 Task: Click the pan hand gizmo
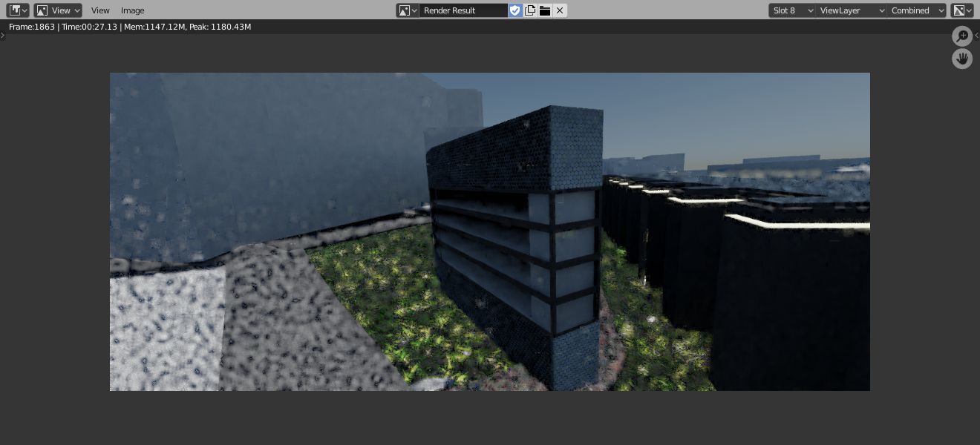coord(962,59)
